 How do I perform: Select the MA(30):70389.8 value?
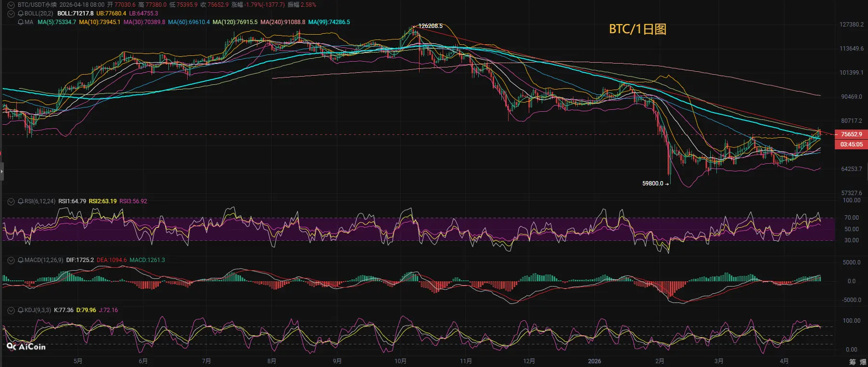(x=144, y=22)
